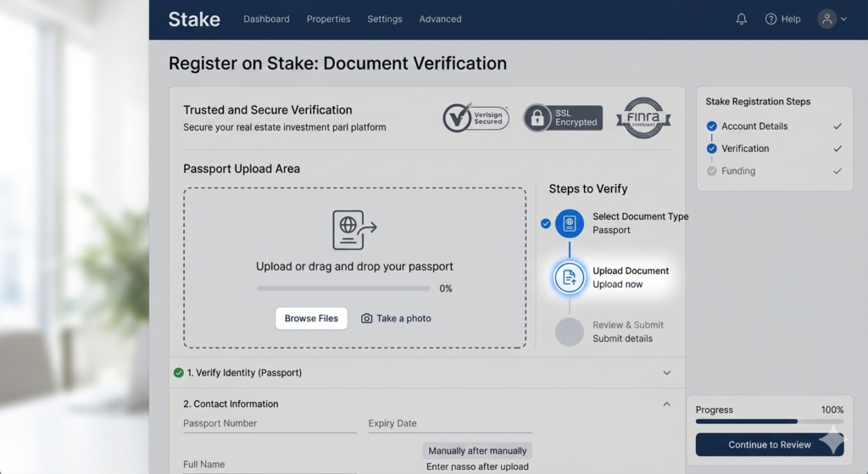Click the Upload Document step icon
The height and width of the screenshot is (474, 868).
coord(569,277)
